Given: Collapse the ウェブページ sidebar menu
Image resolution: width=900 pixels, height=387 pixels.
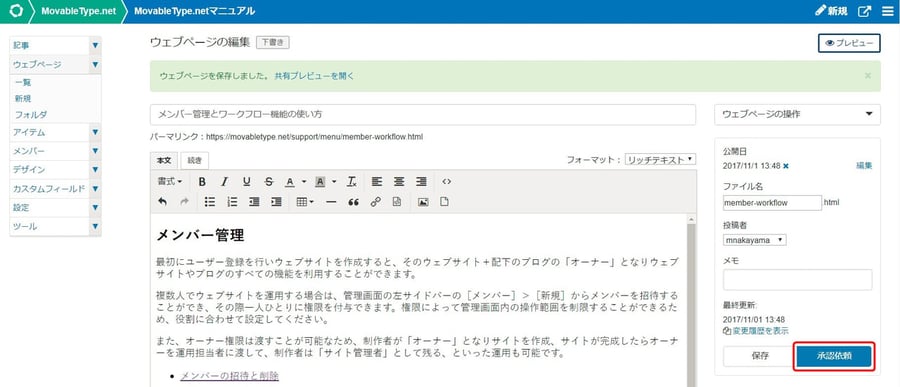Looking at the screenshot, I should tap(95, 64).
